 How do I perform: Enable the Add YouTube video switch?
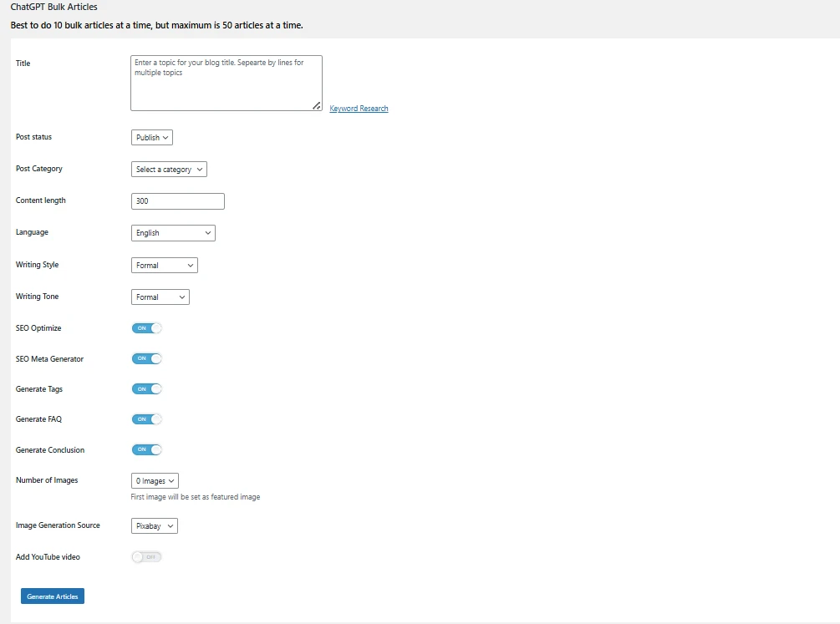tap(147, 557)
